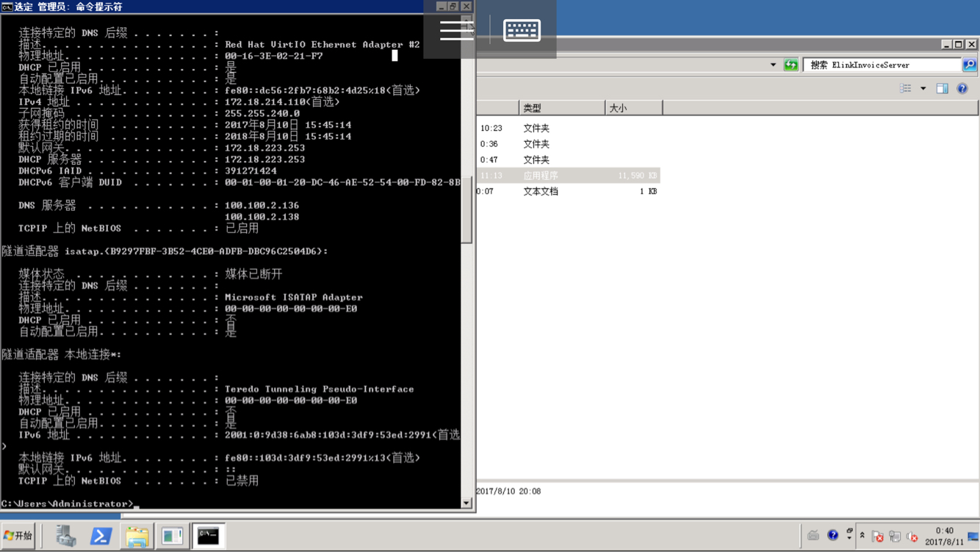This screenshot has height=552, width=980.
Task: Click the DNS server 100.100.2.136
Action: pos(262,205)
